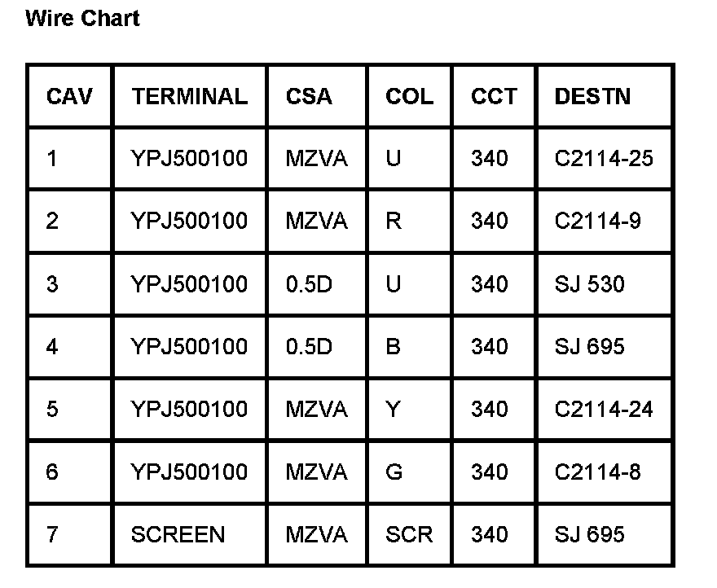Select CAV cell number 7
717x588 pixels.
pyautogui.click(x=52, y=534)
